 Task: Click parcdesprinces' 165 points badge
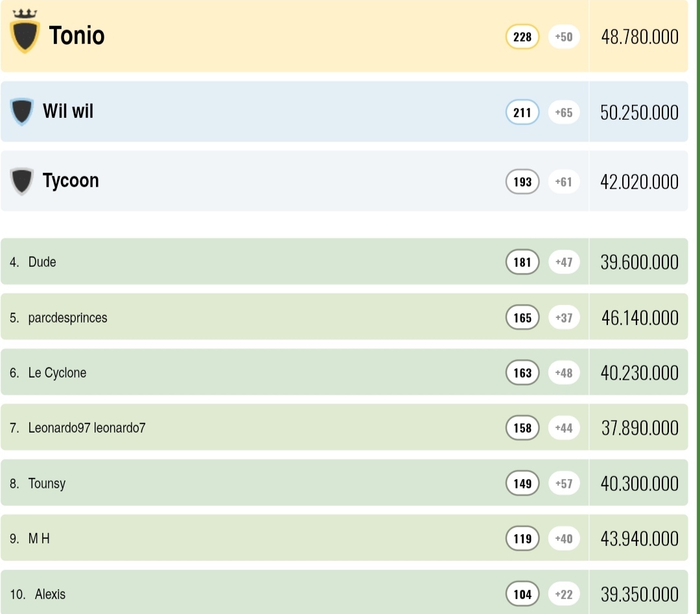point(522,318)
